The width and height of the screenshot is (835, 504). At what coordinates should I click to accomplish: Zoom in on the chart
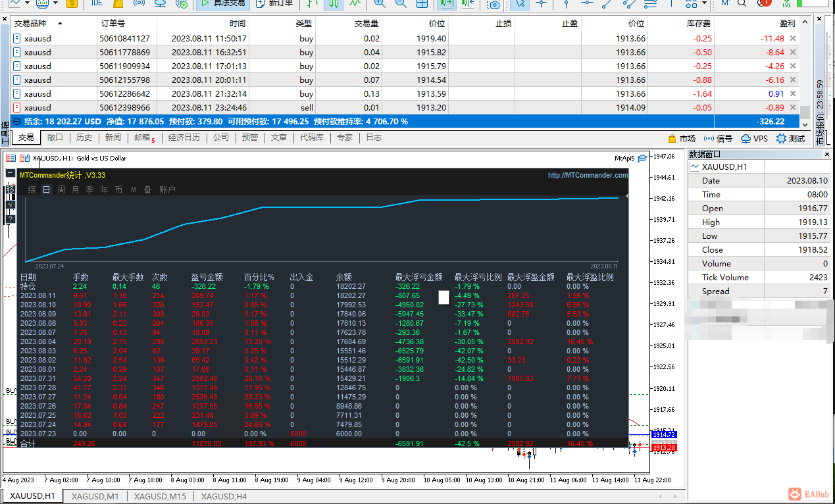(381, 3)
